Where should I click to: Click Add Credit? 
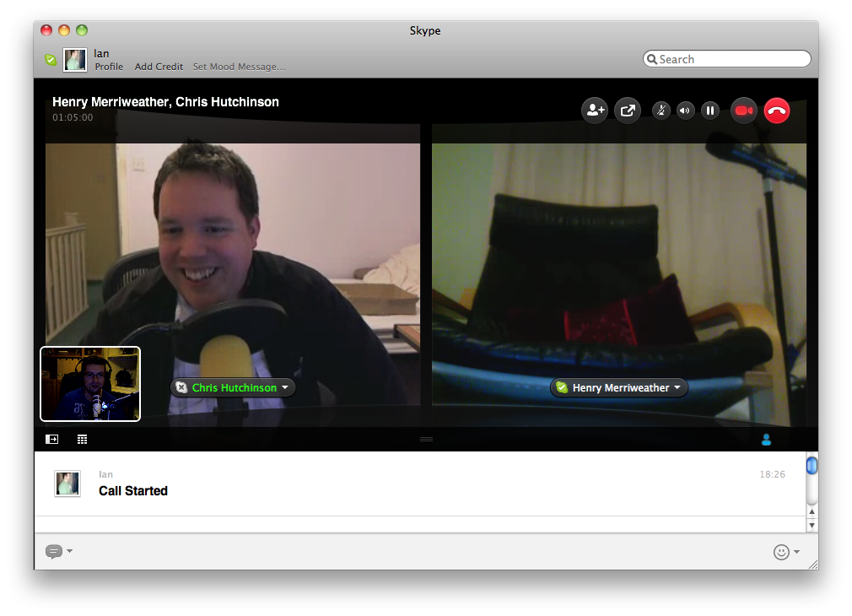(159, 67)
